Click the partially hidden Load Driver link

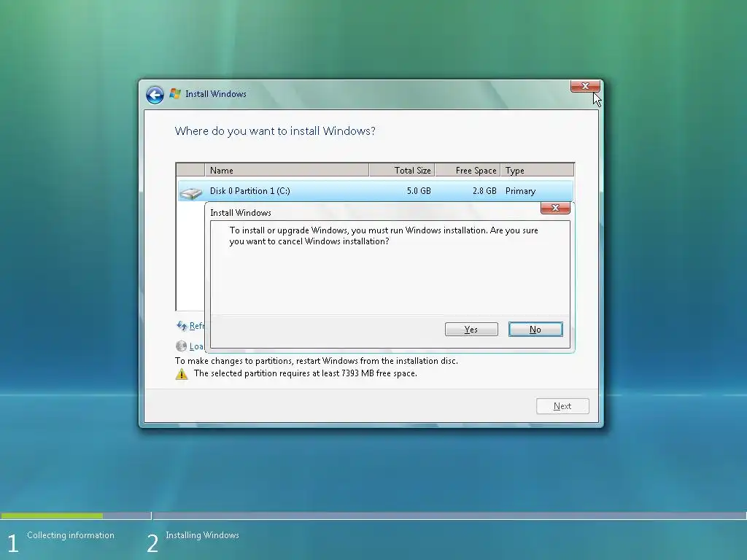click(197, 346)
